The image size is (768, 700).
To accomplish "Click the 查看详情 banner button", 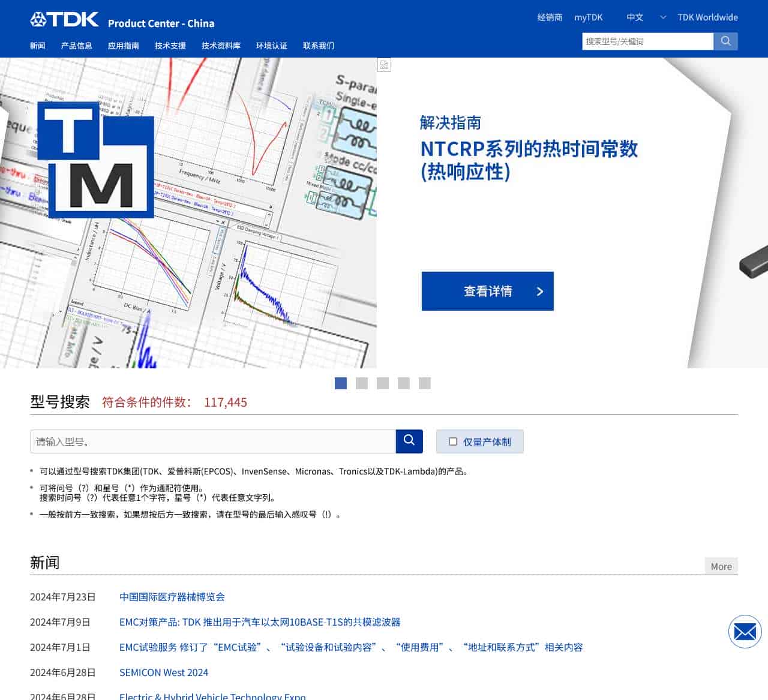I will point(488,291).
